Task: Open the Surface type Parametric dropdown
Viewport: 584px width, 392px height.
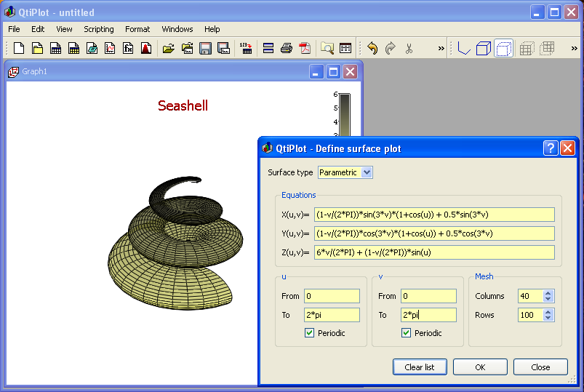Action: pos(345,172)
